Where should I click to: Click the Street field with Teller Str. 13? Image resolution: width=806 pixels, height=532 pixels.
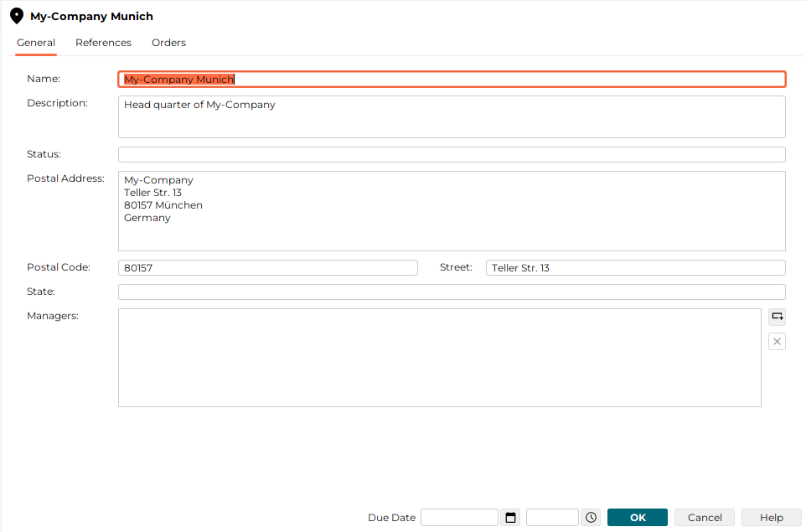(x=636, y=268)
